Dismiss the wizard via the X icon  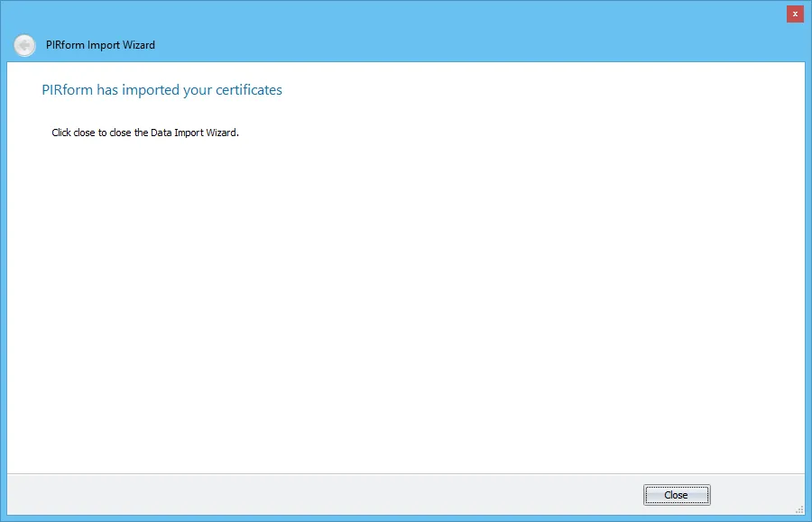[795, 14]
